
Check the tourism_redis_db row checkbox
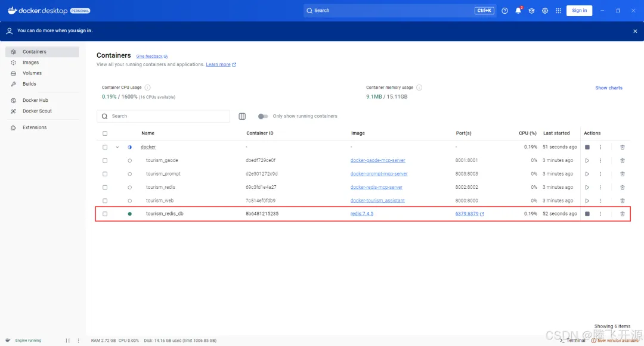[x=105, y=214]
